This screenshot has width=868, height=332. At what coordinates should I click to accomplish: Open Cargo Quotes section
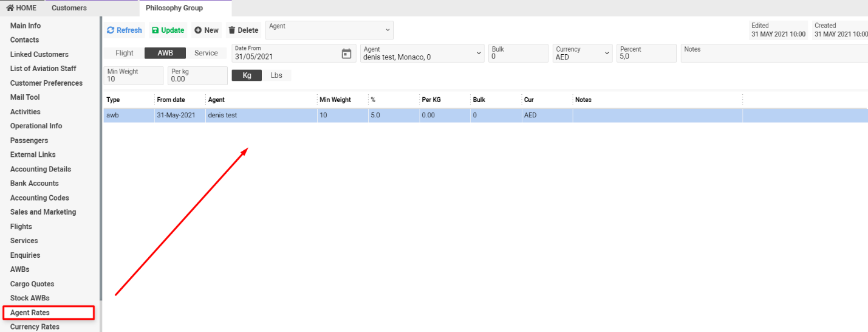tap(32, 284)
